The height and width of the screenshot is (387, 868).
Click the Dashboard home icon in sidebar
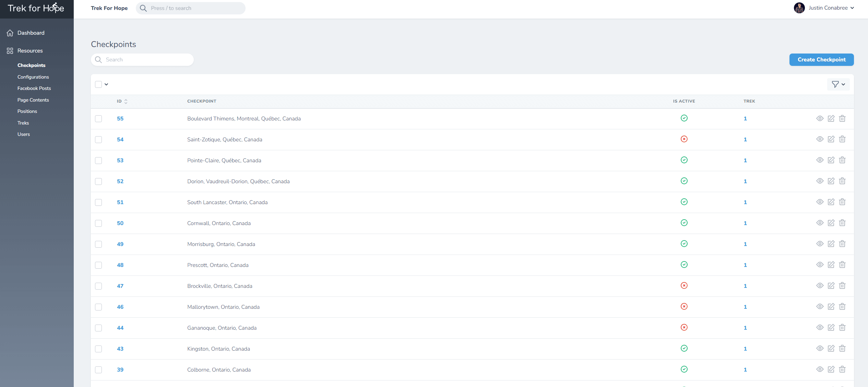point(10,33)
